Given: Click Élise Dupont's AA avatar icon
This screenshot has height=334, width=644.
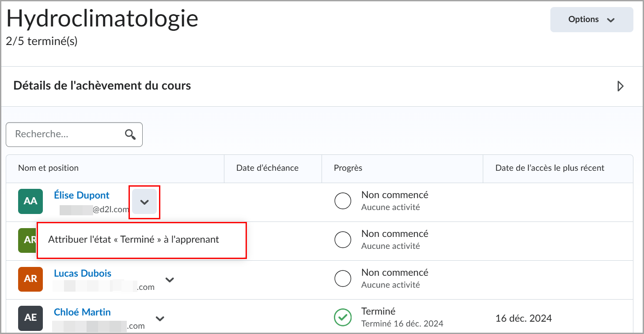Looking at the screenshot, I should [x=30, y=201].
